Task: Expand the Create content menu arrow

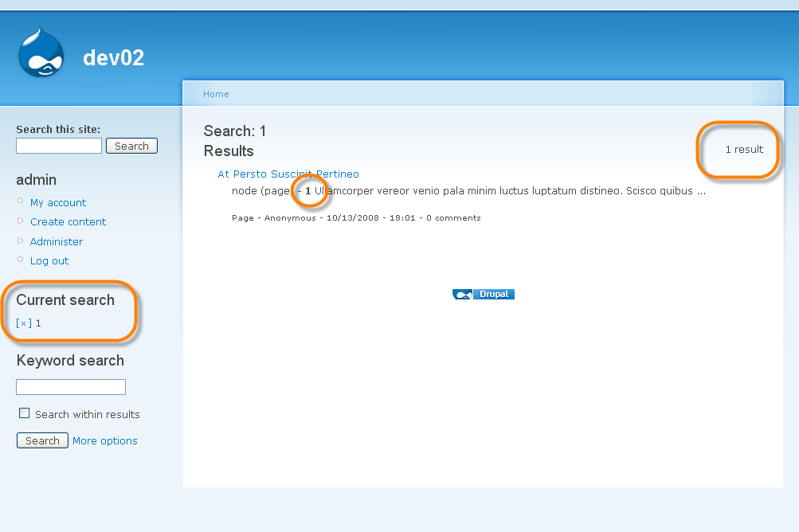Action: pos(21,221)
